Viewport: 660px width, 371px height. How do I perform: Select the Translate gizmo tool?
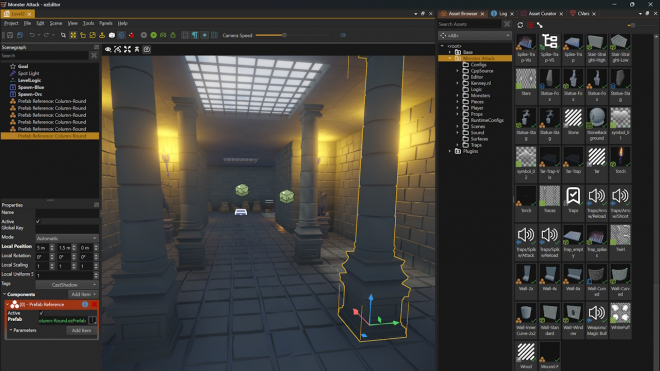coord(73,35)
